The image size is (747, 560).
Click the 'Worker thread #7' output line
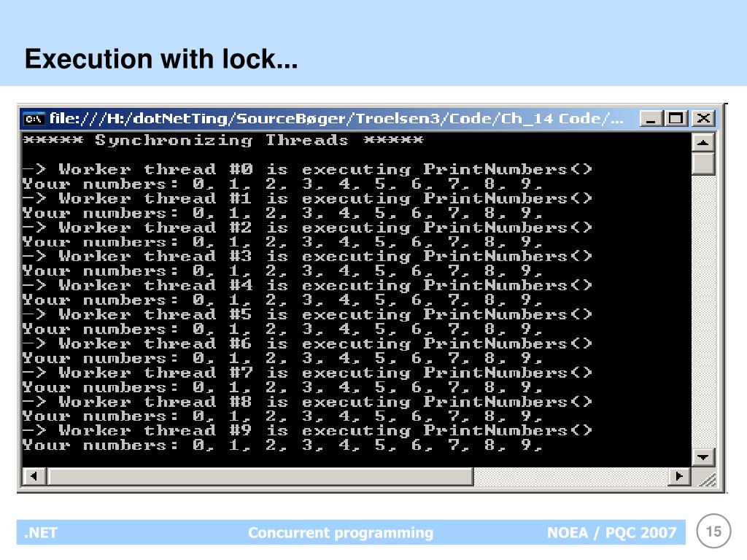tap(307, 373)
